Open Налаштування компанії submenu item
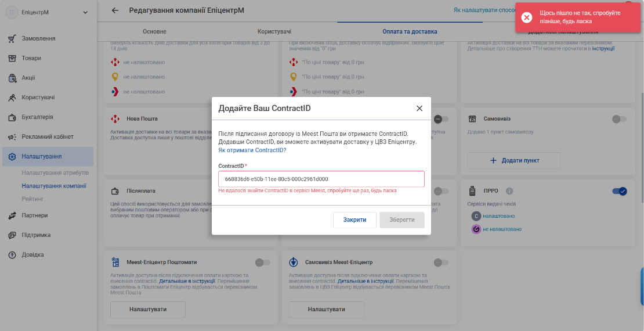 (54, 186)
